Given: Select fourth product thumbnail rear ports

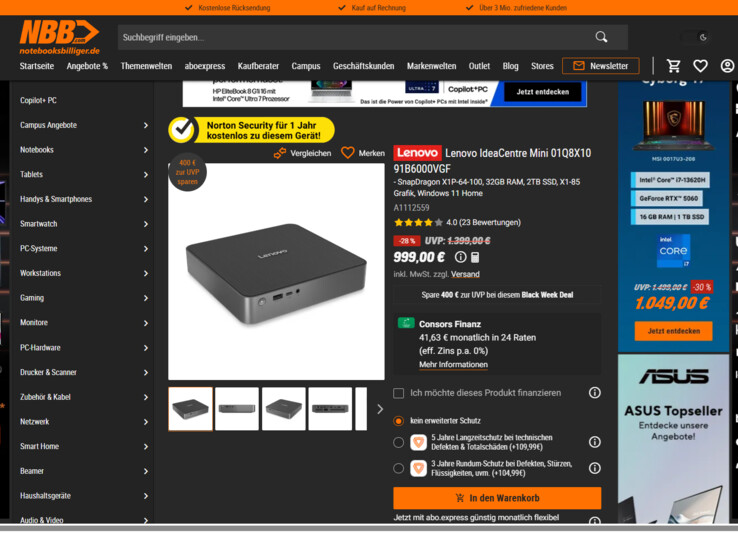Looking at the screenshot, I should coord(330,409).
